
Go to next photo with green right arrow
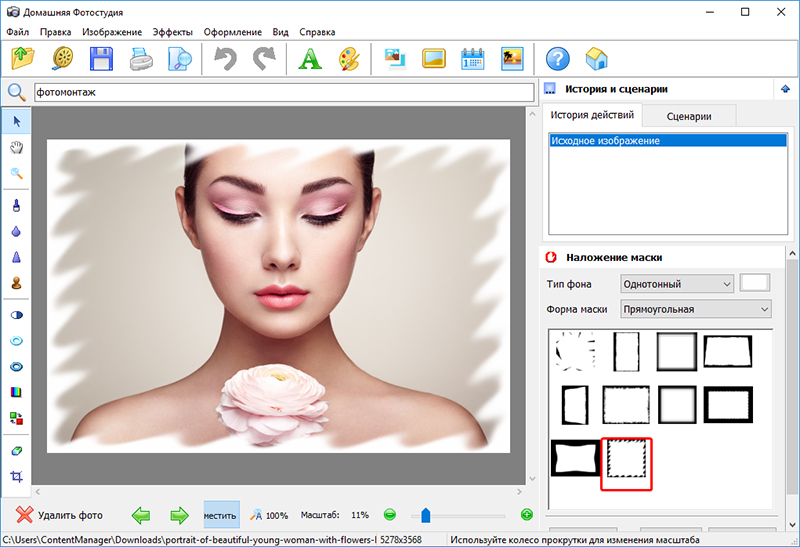click(179, 515)
